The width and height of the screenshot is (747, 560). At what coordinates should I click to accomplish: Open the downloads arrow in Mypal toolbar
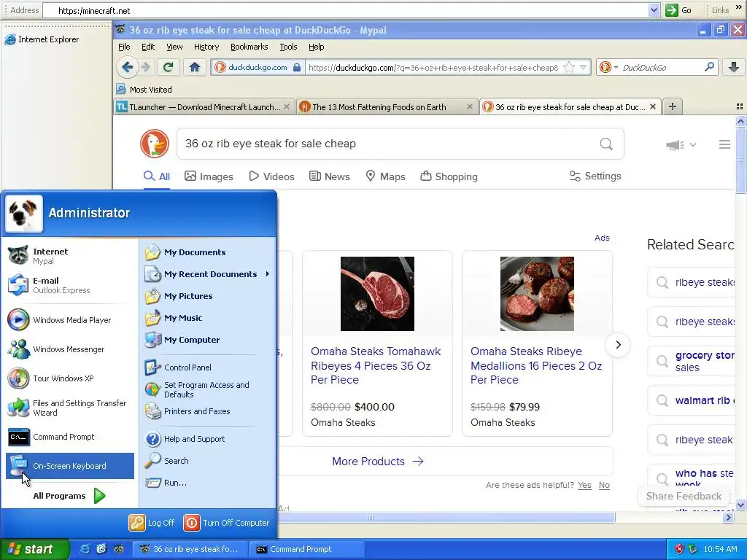(x=734, y=67)
